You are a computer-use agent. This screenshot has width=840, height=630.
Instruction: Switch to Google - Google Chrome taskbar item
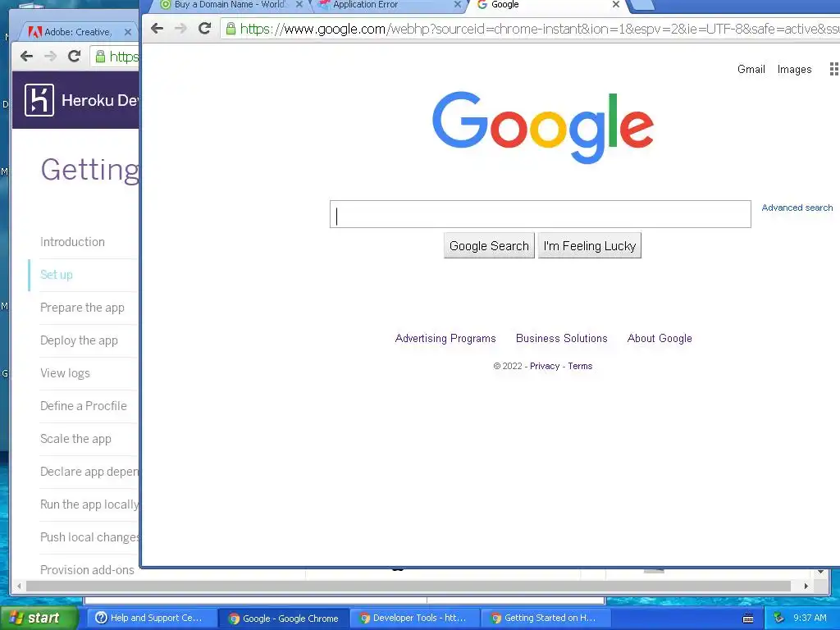(x=283, y=619)
